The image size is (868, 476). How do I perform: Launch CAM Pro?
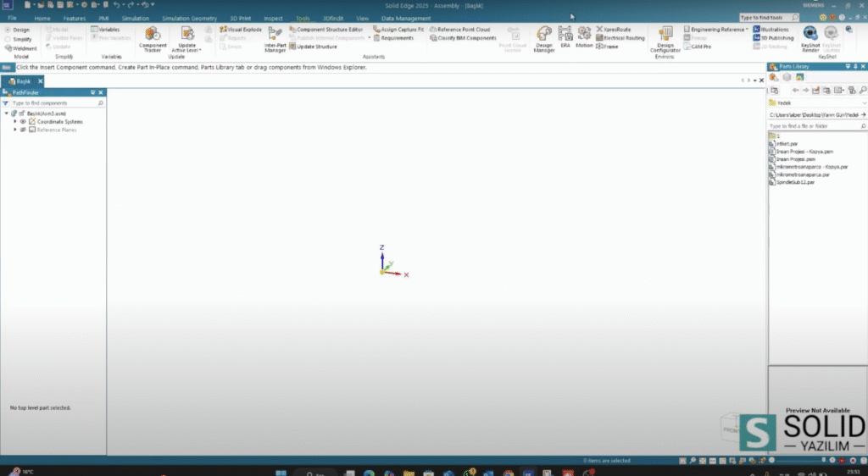(x=697, y=47)
